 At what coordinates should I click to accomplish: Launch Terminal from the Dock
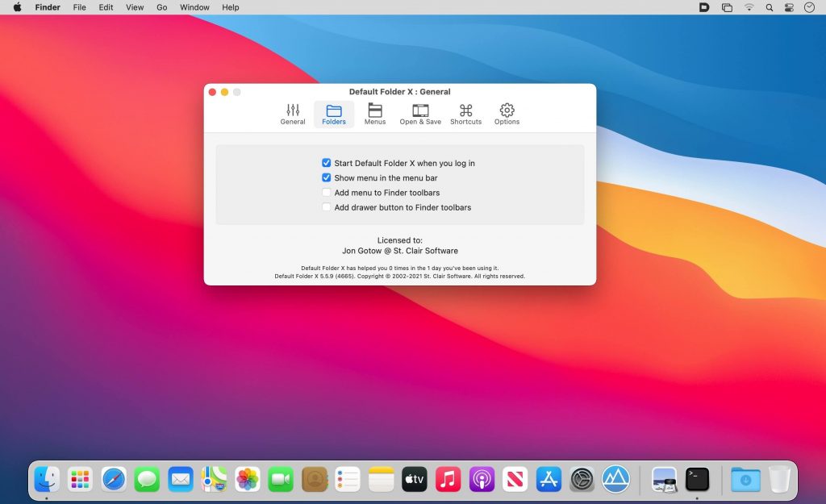click(697, 479)
